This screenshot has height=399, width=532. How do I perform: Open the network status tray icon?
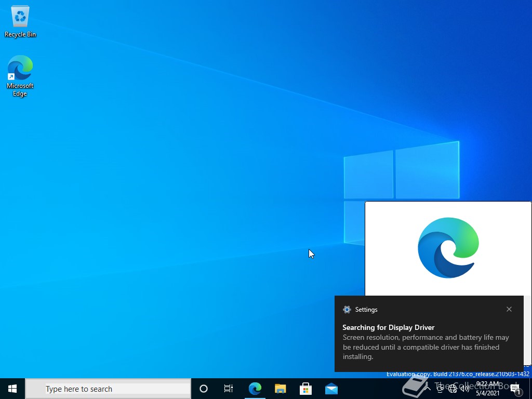coord(453,389)
